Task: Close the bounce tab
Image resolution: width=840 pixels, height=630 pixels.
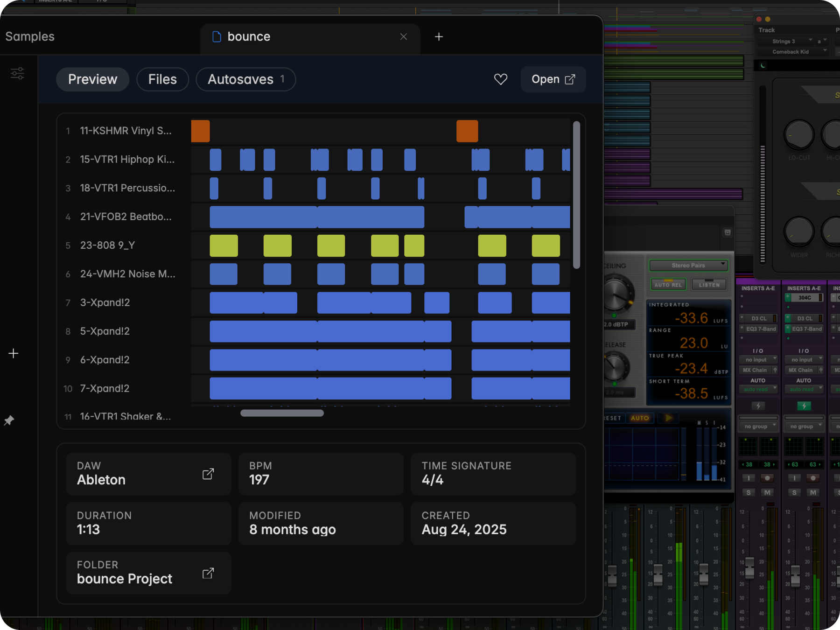Action: click(x=404, y=37)
